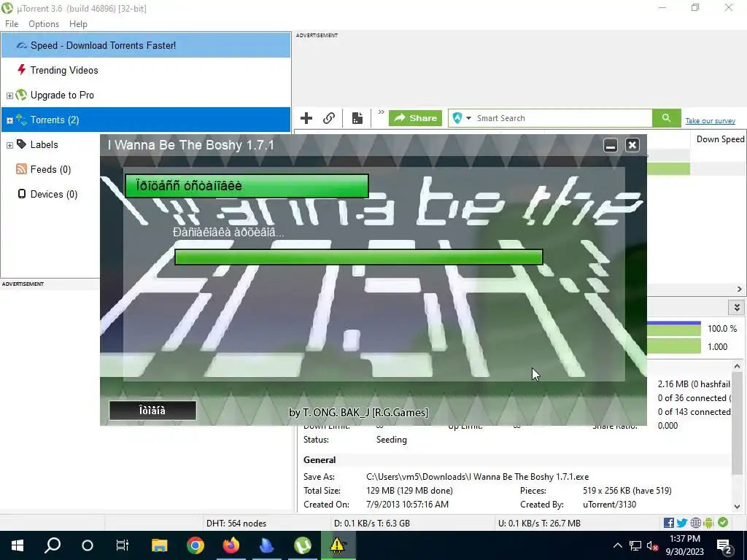This screenshot has height=560, width=747.
Task: Open the Take our survey link
Action: pos(711,121)
